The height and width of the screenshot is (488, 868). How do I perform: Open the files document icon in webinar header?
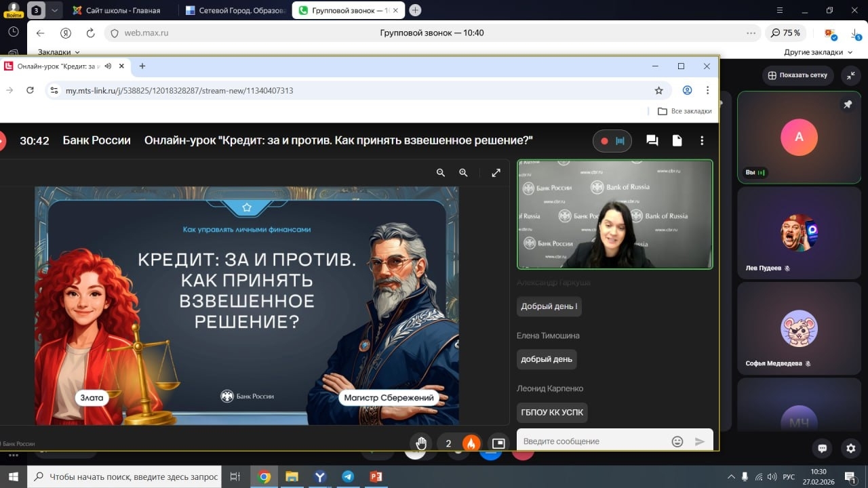[x=677, y=140]
